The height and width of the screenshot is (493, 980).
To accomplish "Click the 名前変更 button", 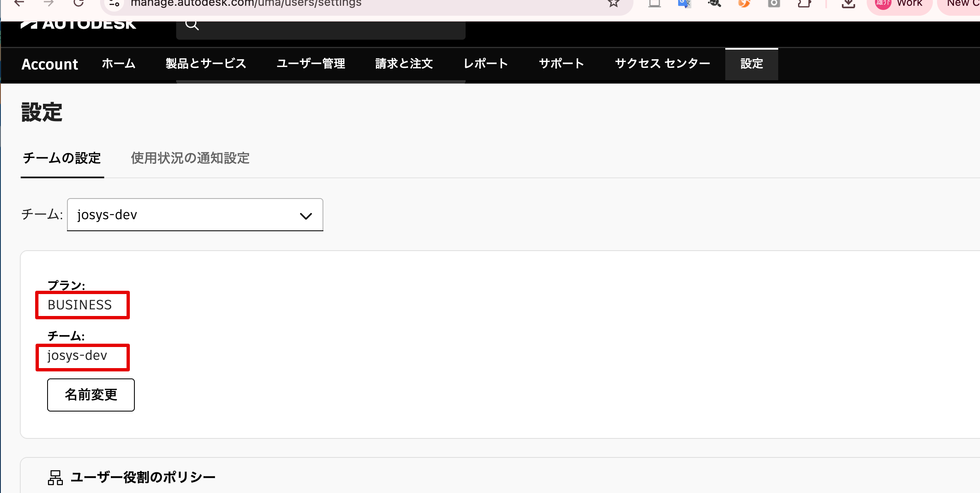I will (91, 395).
